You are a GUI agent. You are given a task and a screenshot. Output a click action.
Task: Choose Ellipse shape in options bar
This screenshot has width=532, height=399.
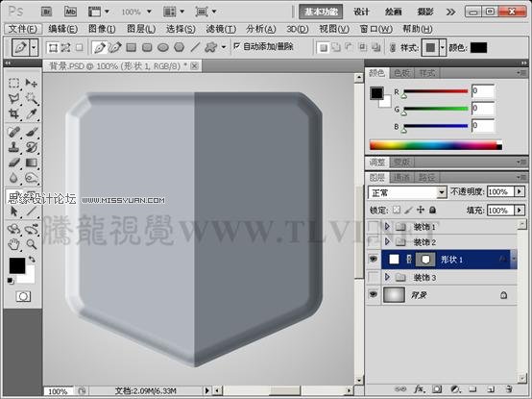click(x=163, y=47)
